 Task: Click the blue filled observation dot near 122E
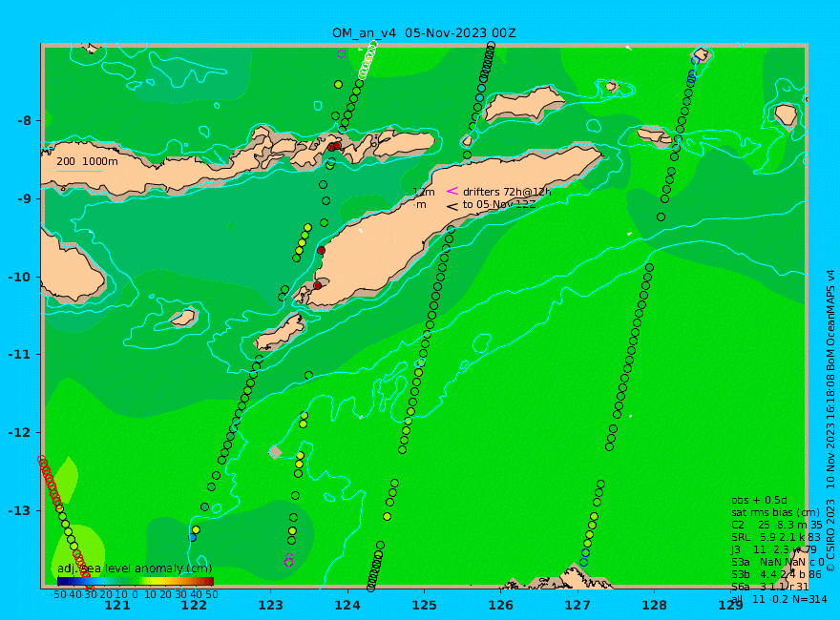[x=192, y=537]
